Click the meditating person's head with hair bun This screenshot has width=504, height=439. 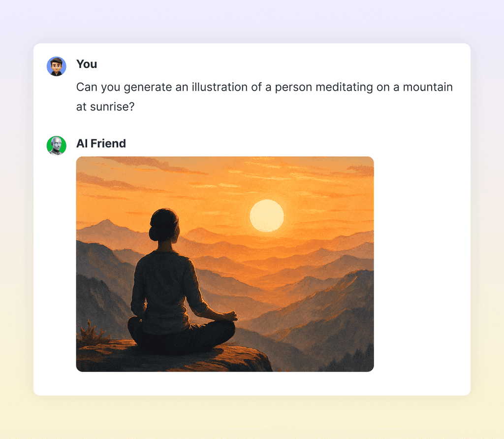coord(164,224)
